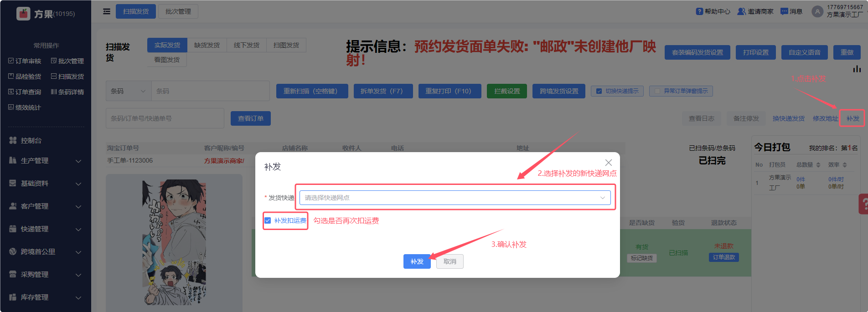868x312 pixels.
Task: Expand 快递管理 menu
Action: [x=46, y=229]
